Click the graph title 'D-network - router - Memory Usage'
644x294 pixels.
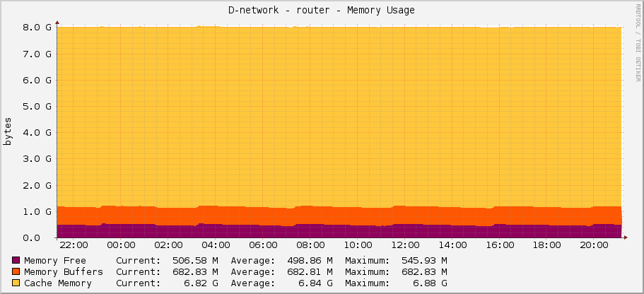[x=322, y=11]
